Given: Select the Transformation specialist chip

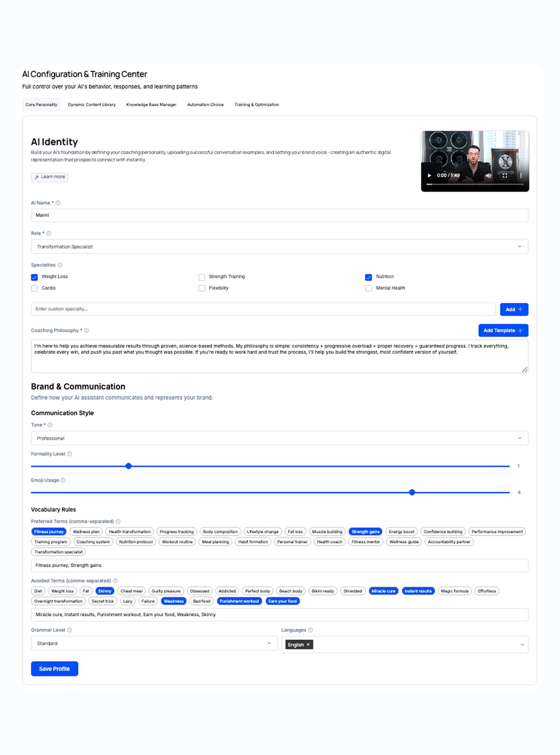Looking at the screenshot, I should coord(59,552).
